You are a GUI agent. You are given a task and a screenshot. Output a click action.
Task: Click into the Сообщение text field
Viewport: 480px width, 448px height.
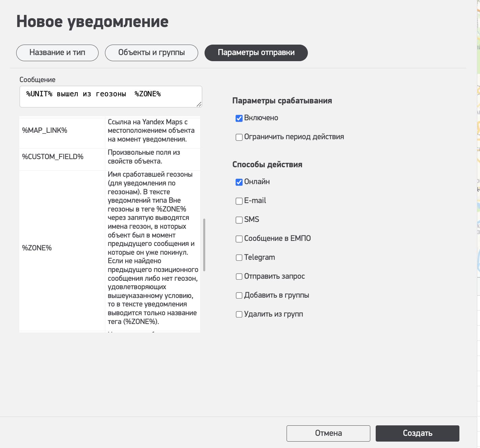coord(110,97)
